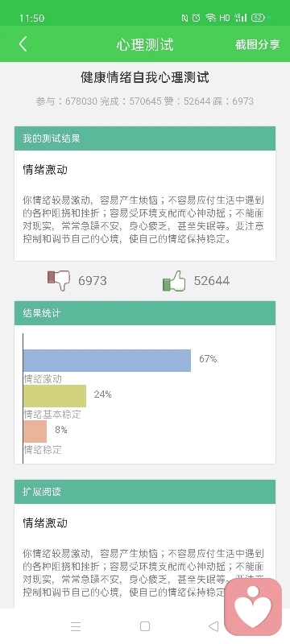
Task: Tap 截图分享 to share screenshot
Action: tap(258, 44)
